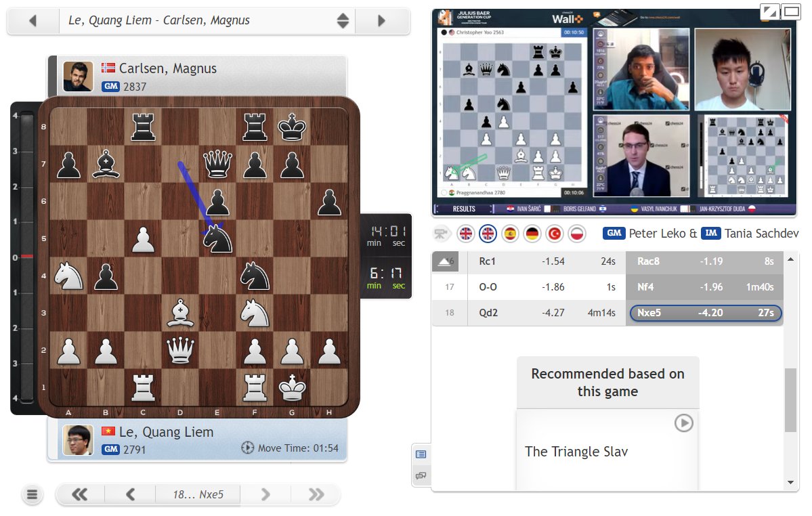812x516 pixels.
Task: Play the recommended Triangle Slav video
Action: click(x=683, y=423)
